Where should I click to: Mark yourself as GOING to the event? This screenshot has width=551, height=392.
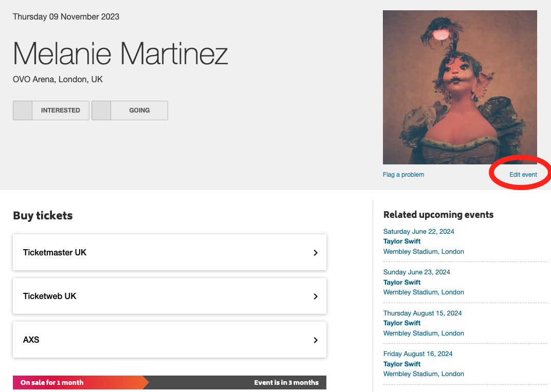(x=130, y=110)
